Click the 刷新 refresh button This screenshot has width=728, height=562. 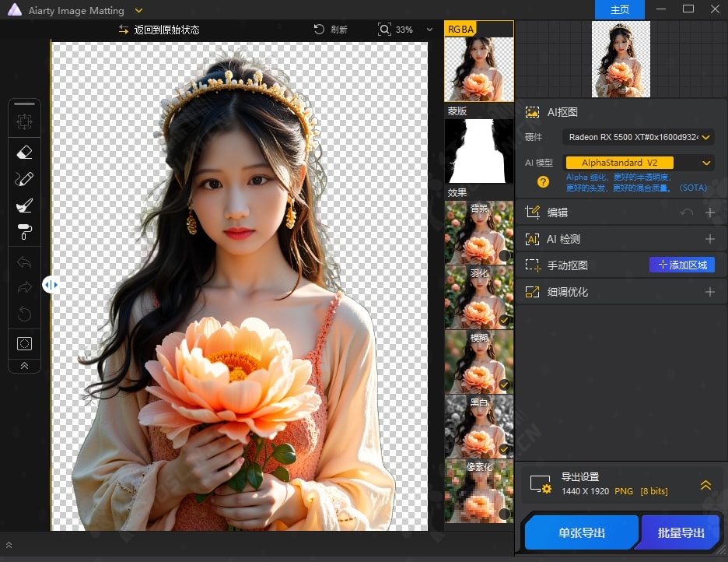(x=331, y=30)
